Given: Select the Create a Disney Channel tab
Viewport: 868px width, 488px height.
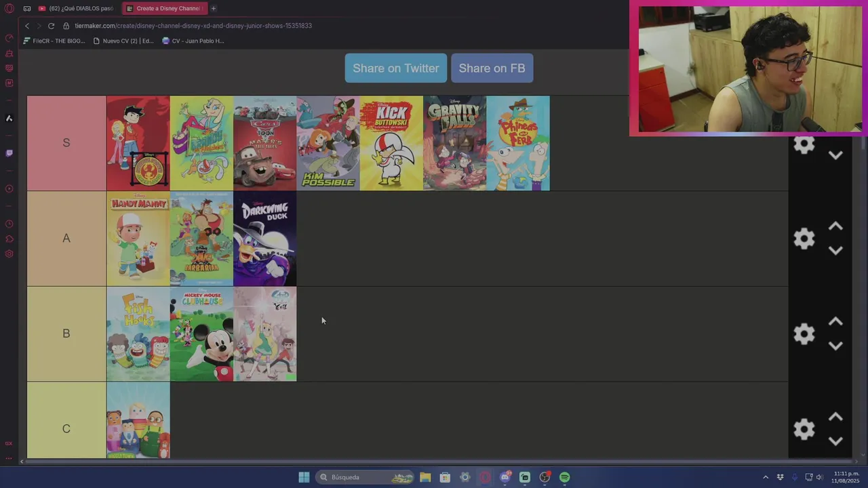Looking at the screenshot, I should point(164,9).
